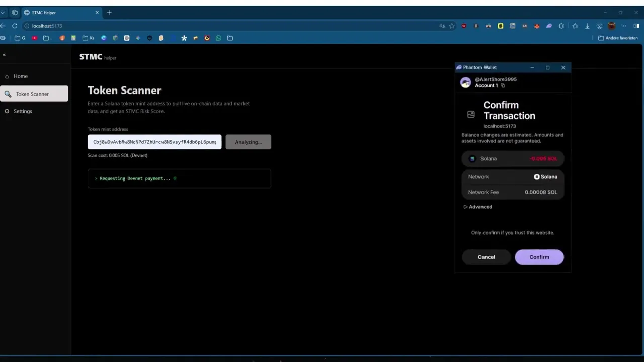The height and width of the screenshot is (362, 644).
Task: Click the Phantom account avatar
Action: click(x=466, y=83)
